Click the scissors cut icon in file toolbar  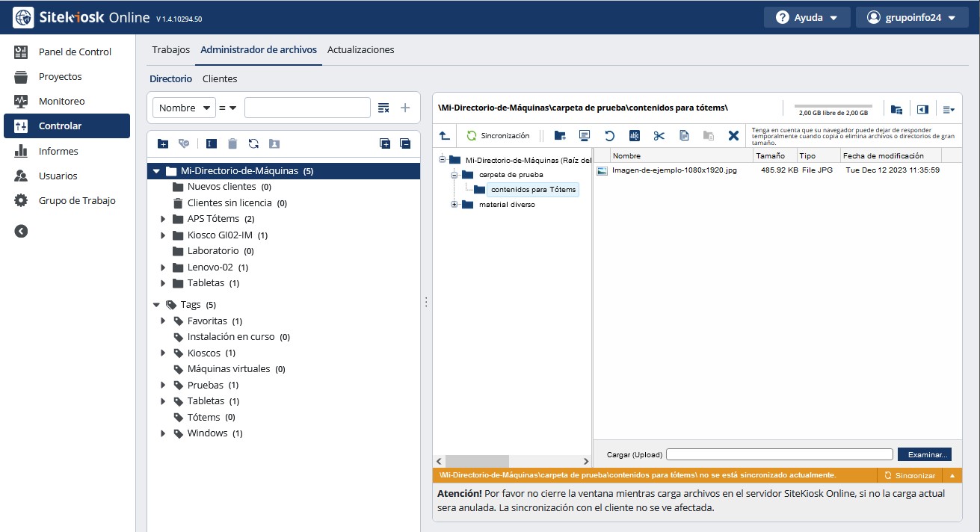659,135
